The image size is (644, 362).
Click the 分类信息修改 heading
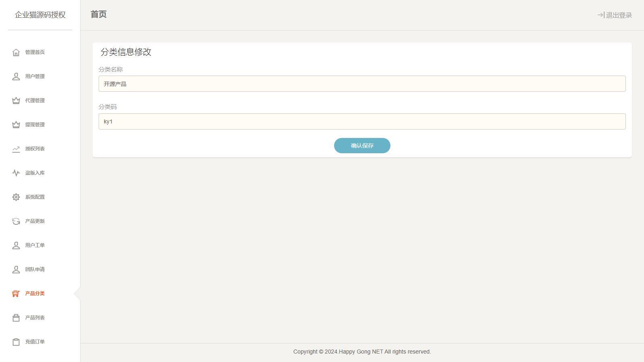126,52
